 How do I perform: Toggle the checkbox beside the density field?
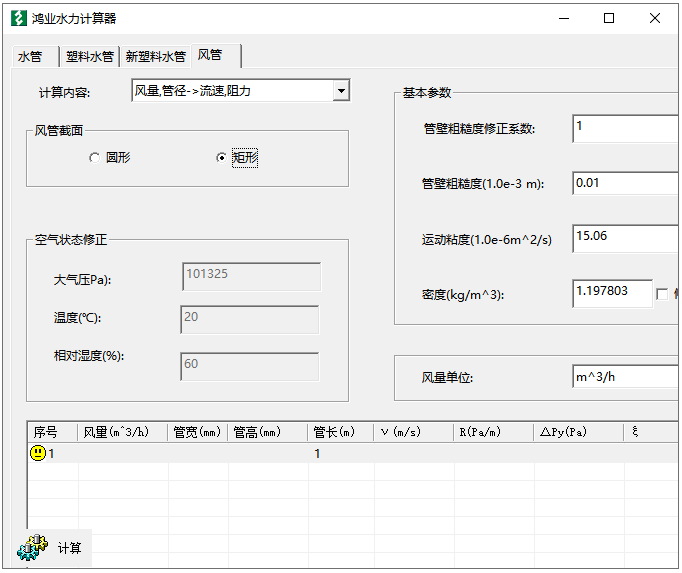tap(662, 294)
